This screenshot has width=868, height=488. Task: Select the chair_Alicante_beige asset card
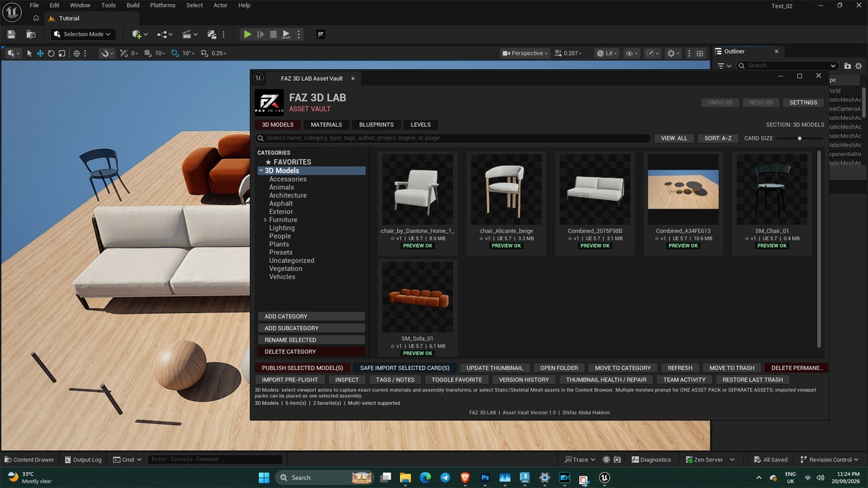coord(506,203)
